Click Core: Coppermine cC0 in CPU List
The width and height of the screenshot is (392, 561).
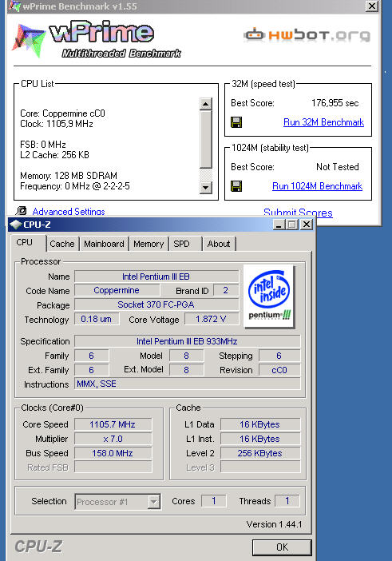pyautogui.click(x=62, y=113)
